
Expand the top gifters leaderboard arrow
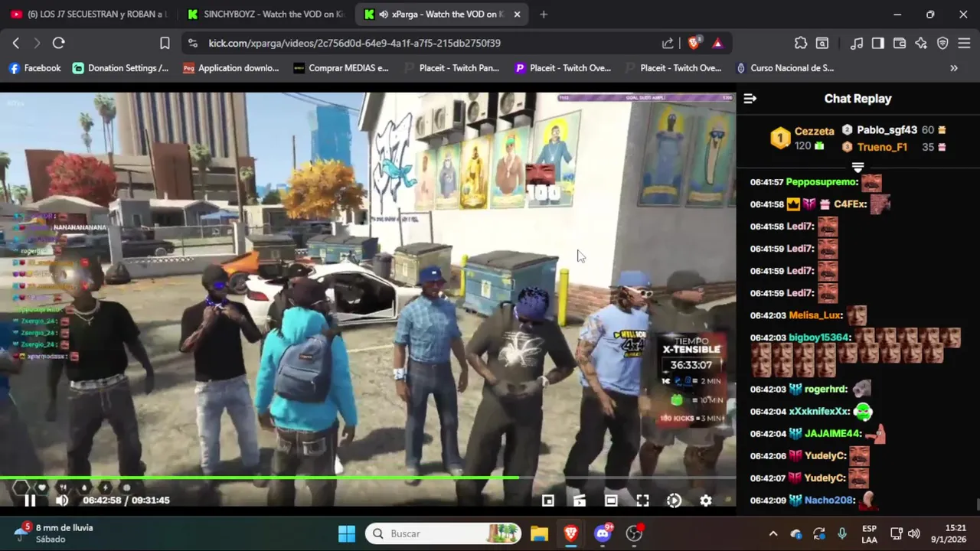(857, 167)
